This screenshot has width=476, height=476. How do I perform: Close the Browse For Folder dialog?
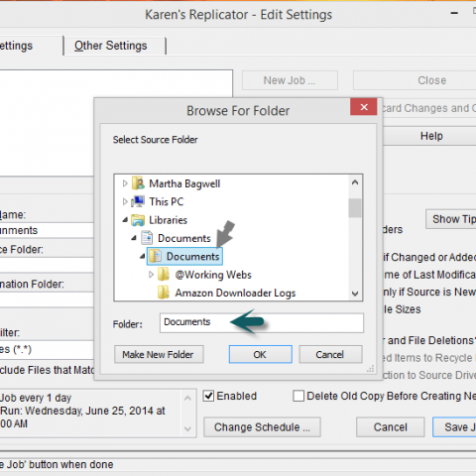pos(364,107)
